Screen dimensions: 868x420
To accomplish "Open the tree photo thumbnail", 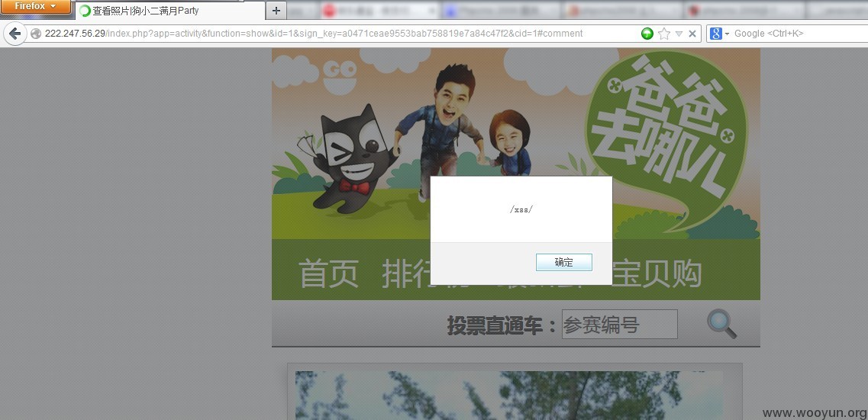I will coord(508,396).
